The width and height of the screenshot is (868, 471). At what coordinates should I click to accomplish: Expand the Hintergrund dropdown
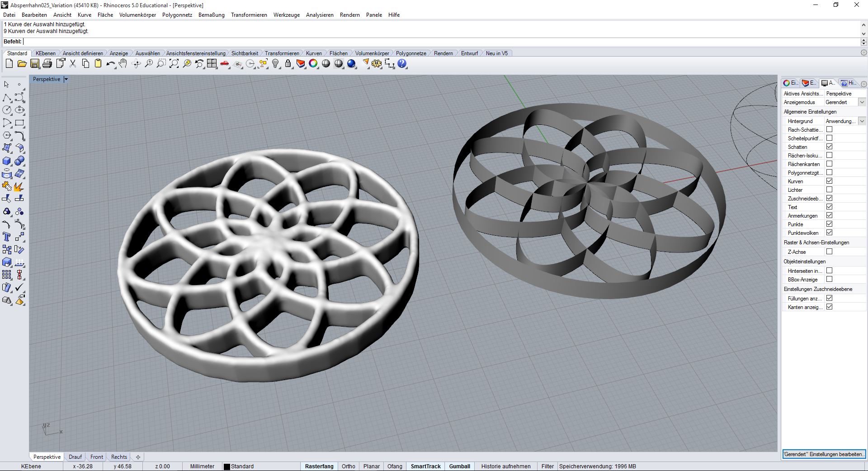point(862,121)
